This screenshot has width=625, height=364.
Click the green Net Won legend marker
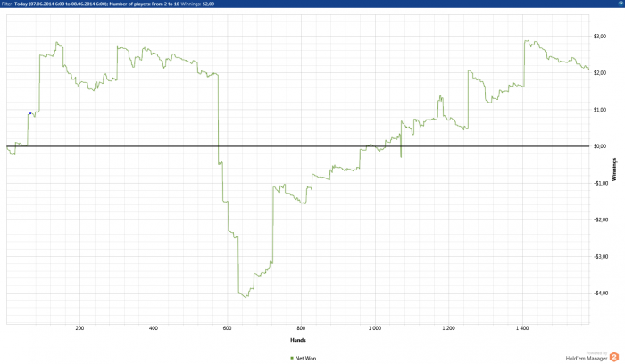coord(292,359)
